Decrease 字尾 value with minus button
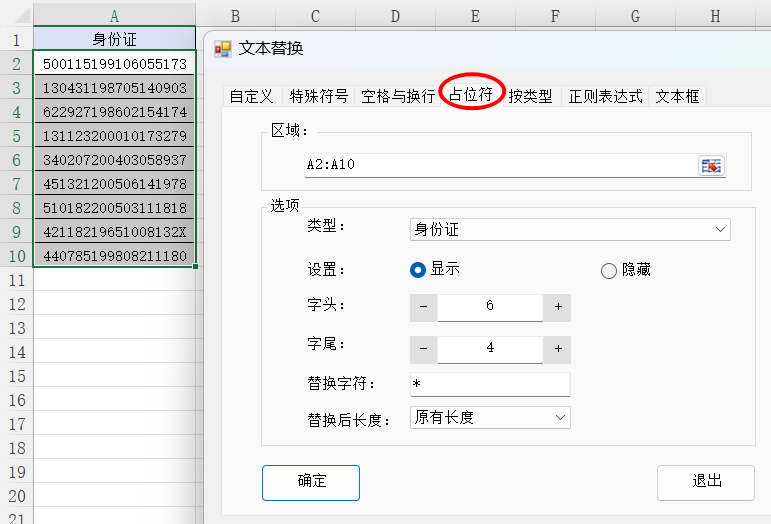 coord(423,349)
